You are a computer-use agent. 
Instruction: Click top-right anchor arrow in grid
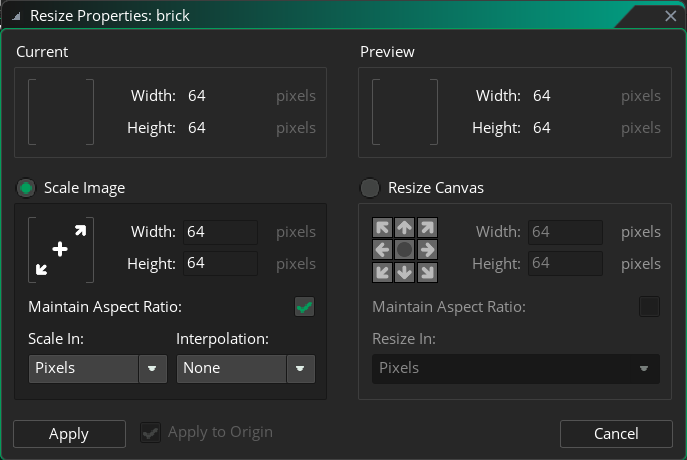[x=427, y=227]
